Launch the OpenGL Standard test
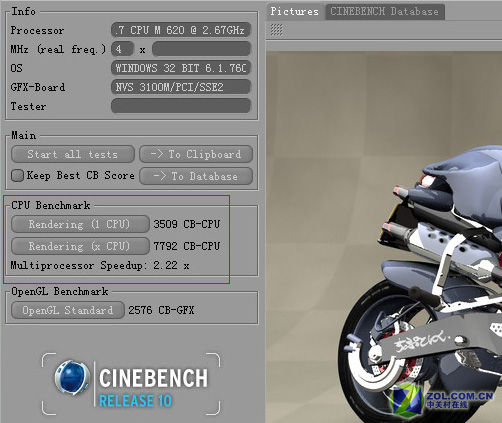The height and width of the screenshot is (423, 502). [x=68, y=310]
